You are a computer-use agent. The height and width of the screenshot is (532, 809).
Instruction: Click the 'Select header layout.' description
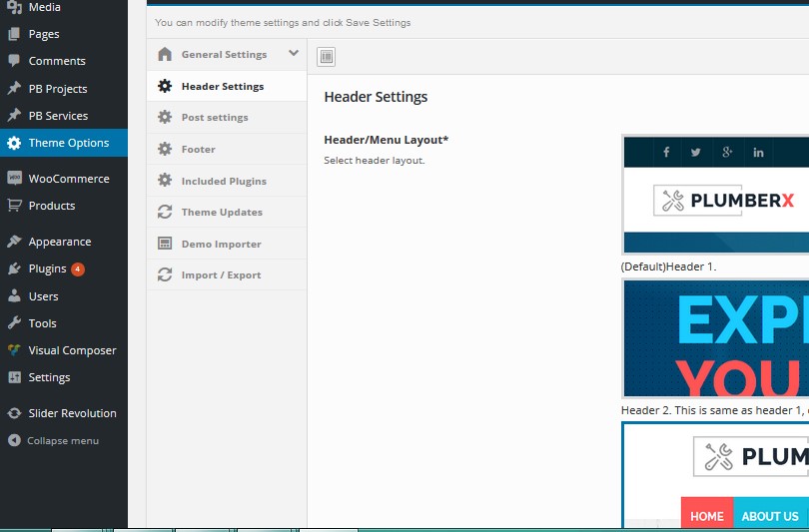tap(375, 161)
